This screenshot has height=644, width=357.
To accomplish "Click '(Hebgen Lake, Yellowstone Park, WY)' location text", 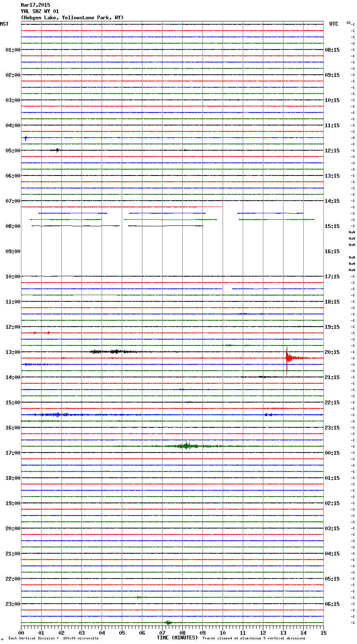I will coord(72,18).
